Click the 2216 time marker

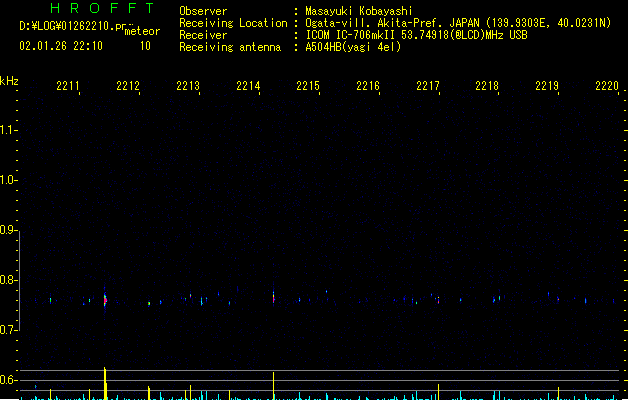click(368, 86)
